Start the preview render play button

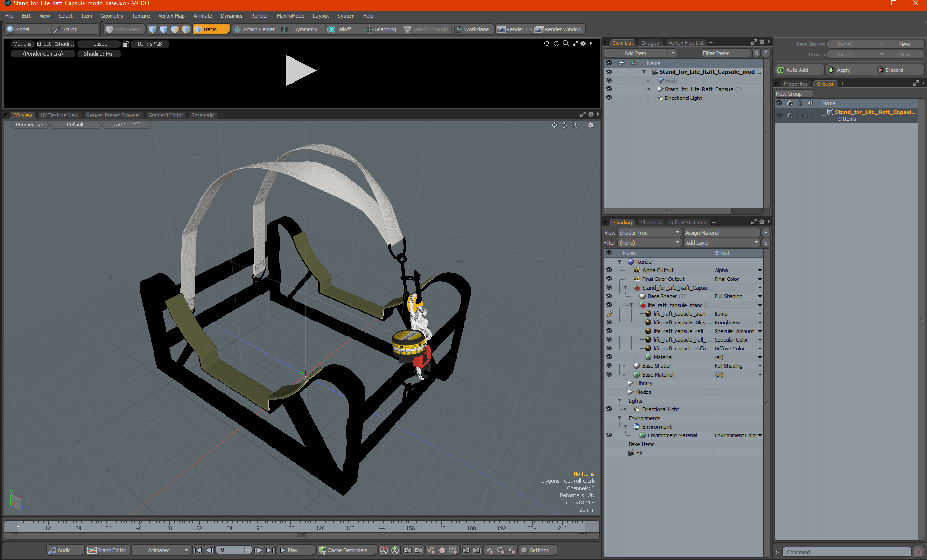tap(301, 70)
